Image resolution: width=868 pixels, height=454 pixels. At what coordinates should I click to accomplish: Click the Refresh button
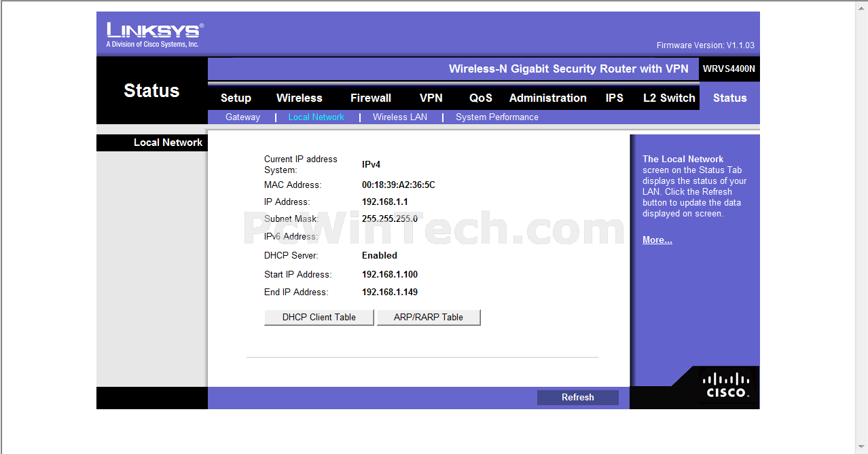pos(578,398)
